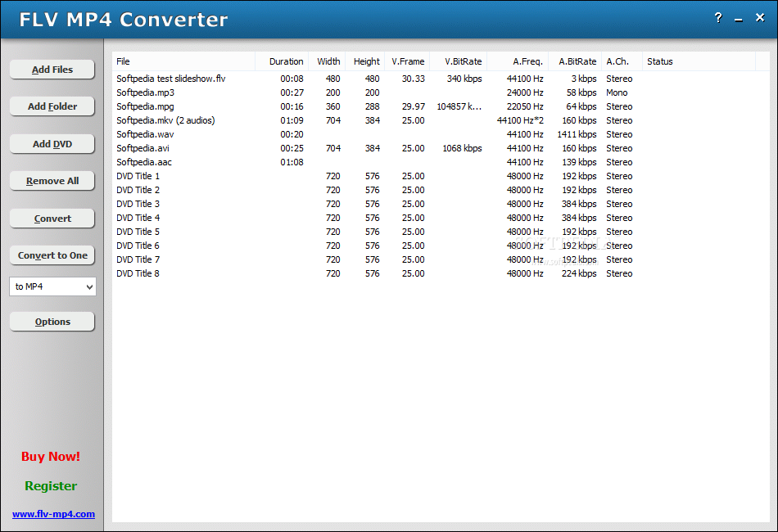Open the www.flv-mp4.com website link

point(53,514)
